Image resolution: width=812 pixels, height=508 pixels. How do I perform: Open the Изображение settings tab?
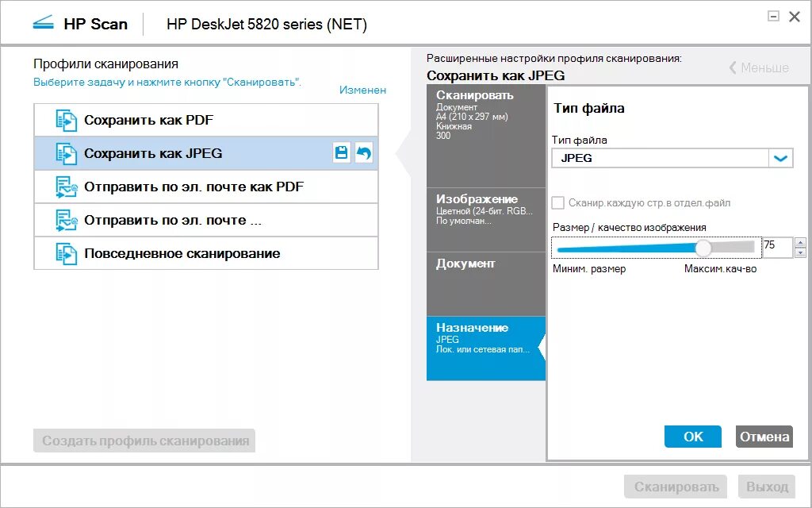pyautogui.click(x=486, y=220)
